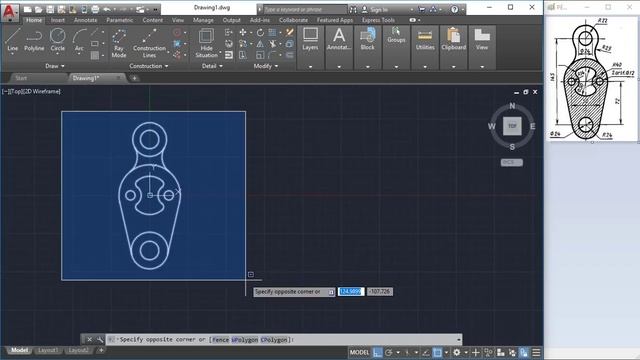640x360 pixels.
Task: Click the Trim tool in Modify panel
Action: coord(272,44)
